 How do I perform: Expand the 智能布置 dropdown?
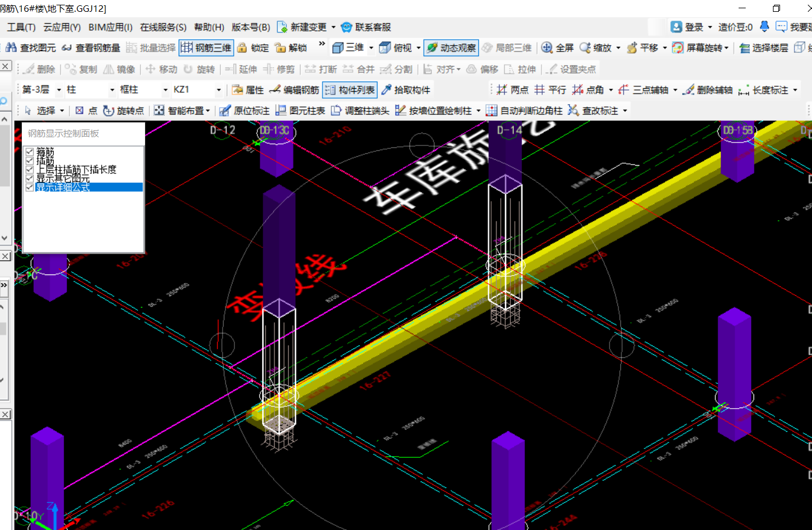[208, 111]
